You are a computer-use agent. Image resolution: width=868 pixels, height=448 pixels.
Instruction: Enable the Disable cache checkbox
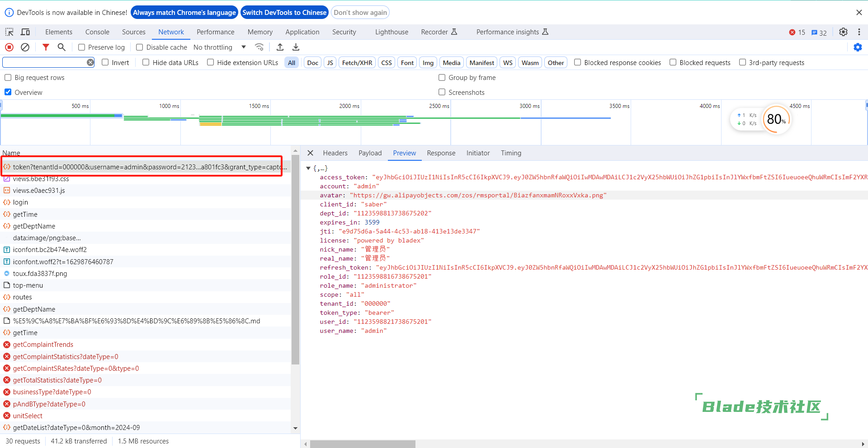[140, 47]
